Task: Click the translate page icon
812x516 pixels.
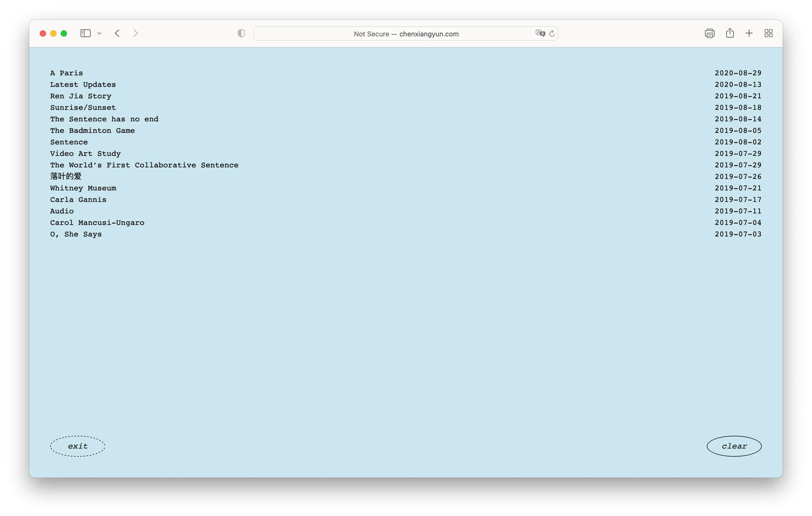Action: pos(540,33)
